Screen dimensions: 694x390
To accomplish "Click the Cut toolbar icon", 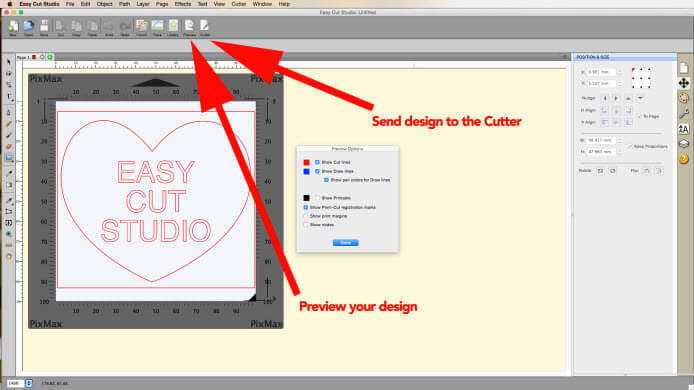I will click(60, 27).
